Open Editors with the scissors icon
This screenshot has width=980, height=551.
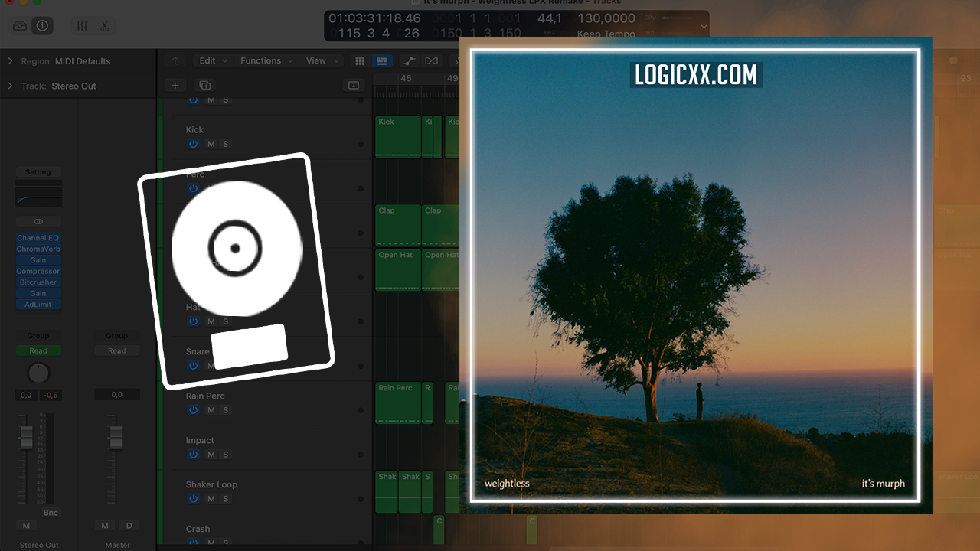(104, 26)
